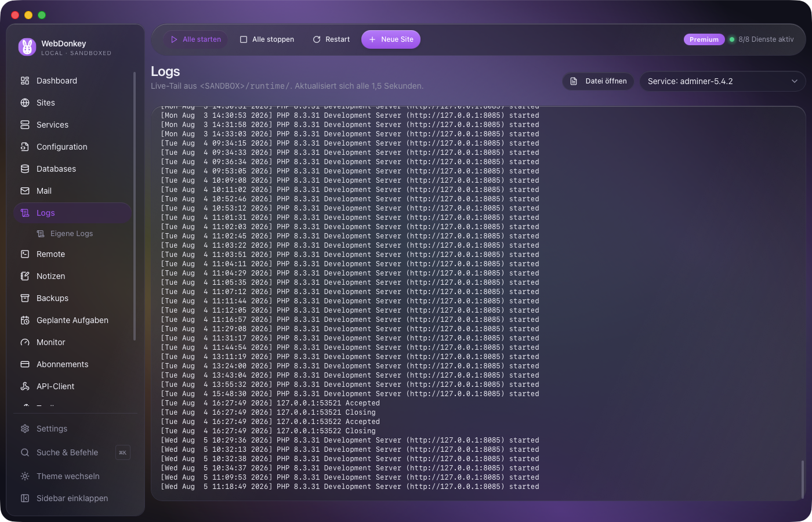812x522 pixels.
Task: Click the Alle stoppen button
Action: [267, 39]
